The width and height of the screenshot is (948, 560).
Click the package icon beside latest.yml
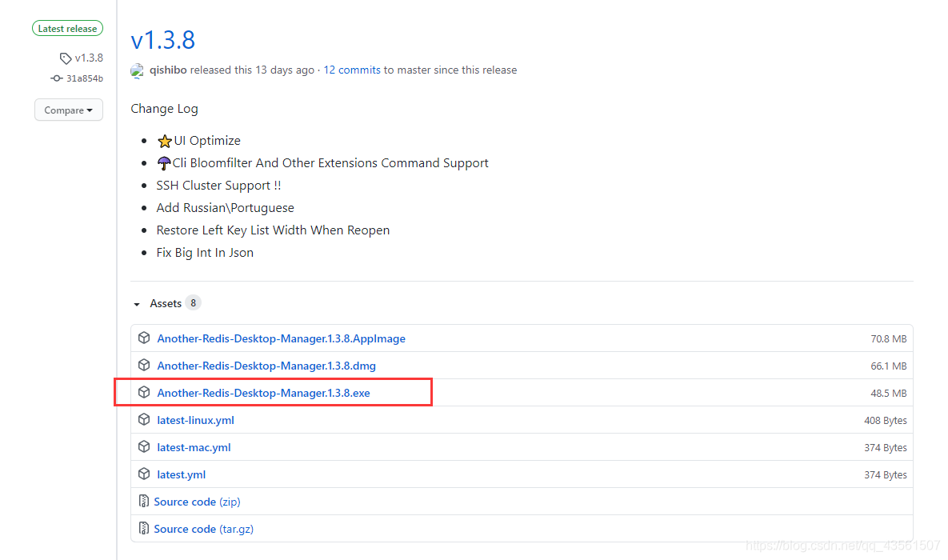click(144, 474)
